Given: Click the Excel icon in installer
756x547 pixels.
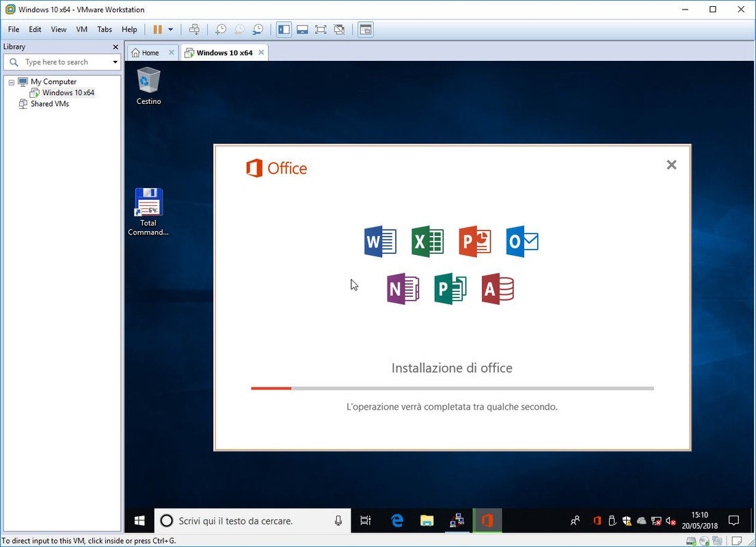Looking at the screenshot, I should (428, 241).
